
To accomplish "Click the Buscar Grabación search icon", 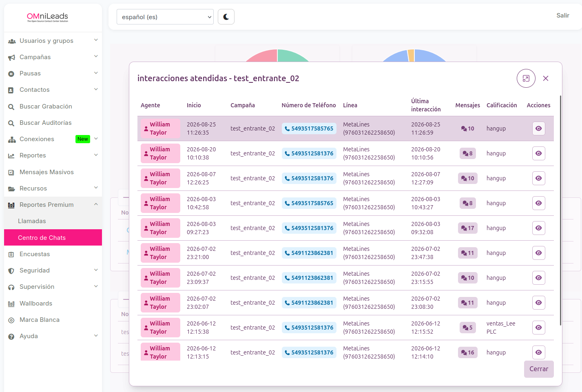I will click(11, 107).
